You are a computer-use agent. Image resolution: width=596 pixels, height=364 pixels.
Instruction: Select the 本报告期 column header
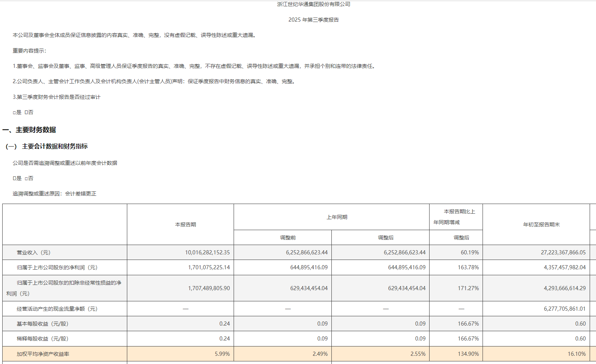[x=185, y=225]
